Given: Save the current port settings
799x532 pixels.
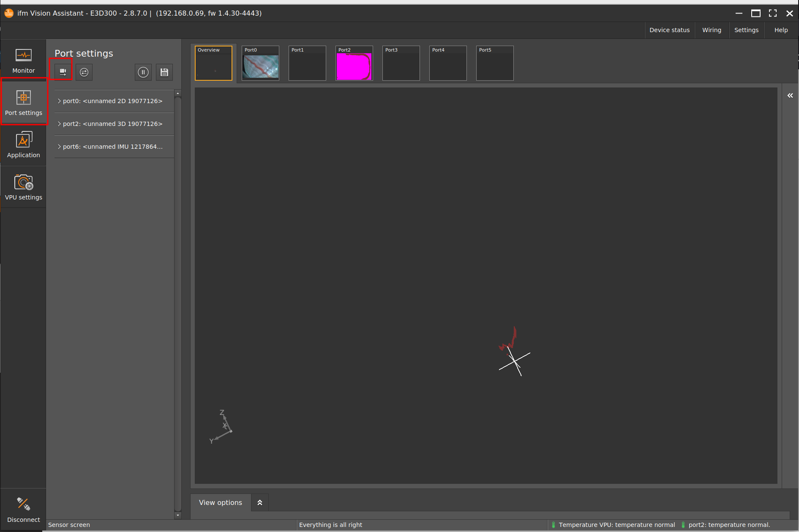Looking at the screenshot, I should coord(164,72).
